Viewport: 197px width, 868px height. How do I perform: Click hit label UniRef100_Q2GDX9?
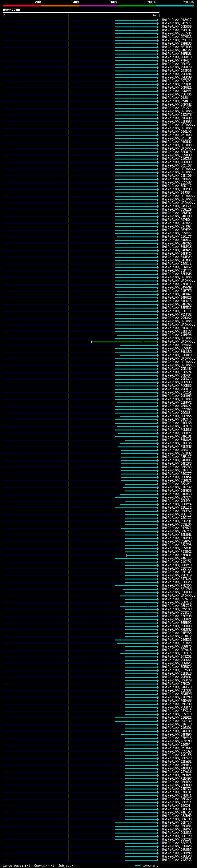[177, 355]
